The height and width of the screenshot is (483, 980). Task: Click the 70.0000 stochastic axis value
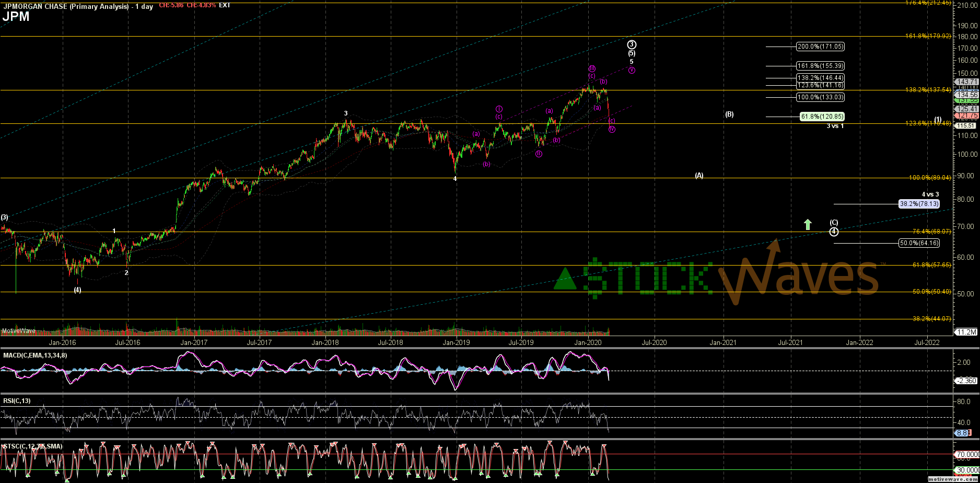[x=967, y=454]
